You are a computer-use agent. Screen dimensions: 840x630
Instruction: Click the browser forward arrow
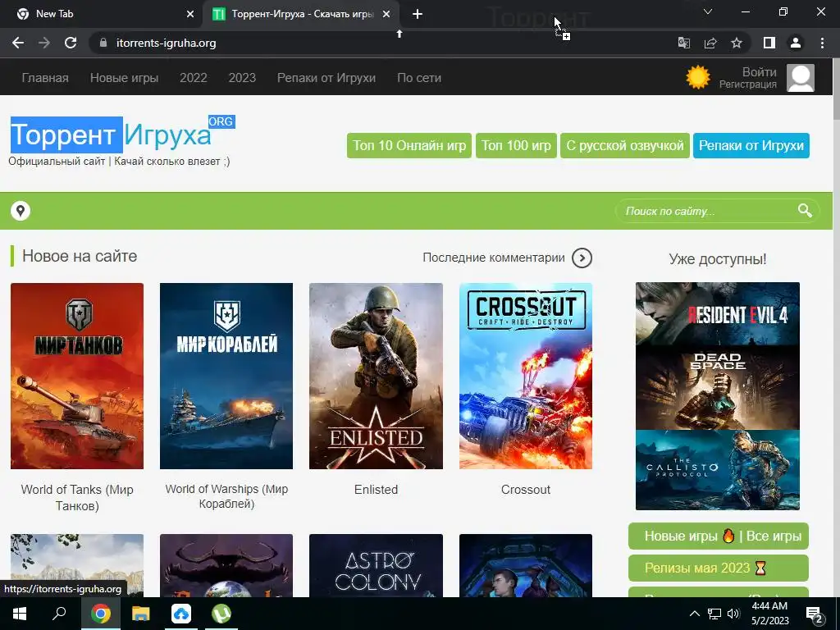44,43
